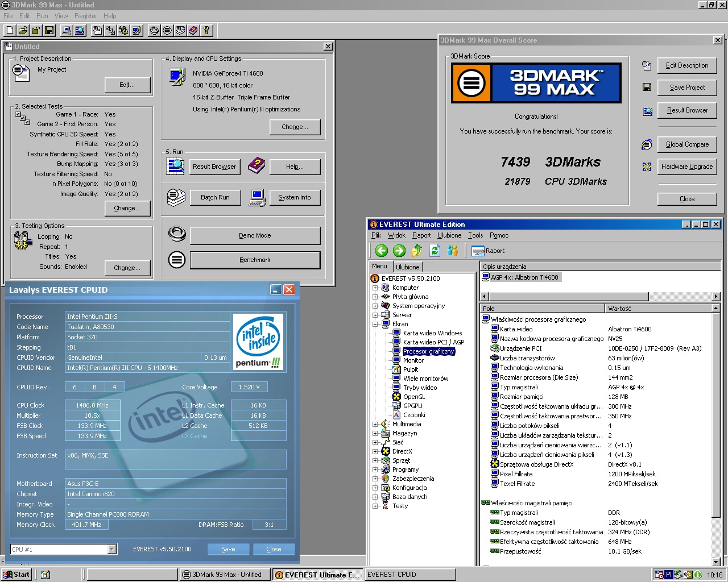728x582 pixels.
Task: Click the Refresh icon in EVEREST toolbar
Action: pos(435,251)
